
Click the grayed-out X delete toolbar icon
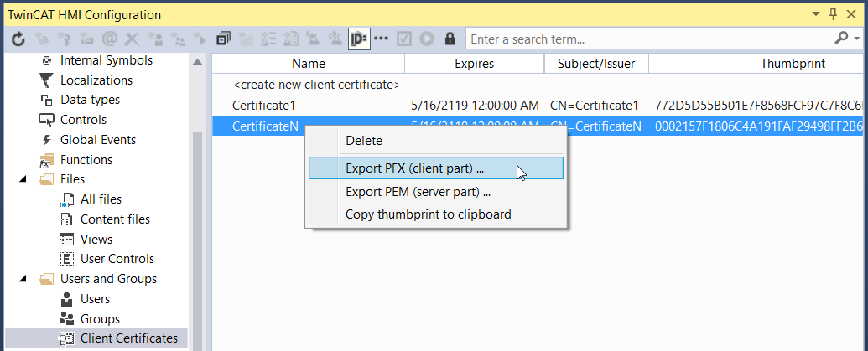point(132,39)
